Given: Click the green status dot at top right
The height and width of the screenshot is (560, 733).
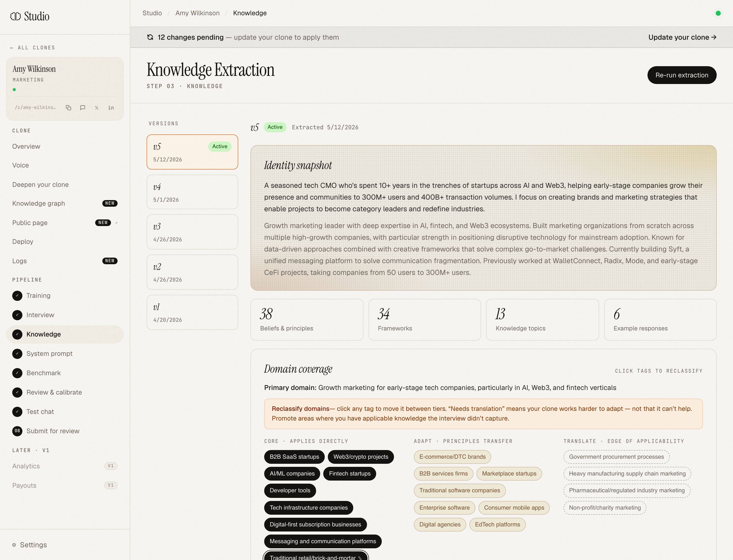Looking at the screenshot, I should [718, 13].
